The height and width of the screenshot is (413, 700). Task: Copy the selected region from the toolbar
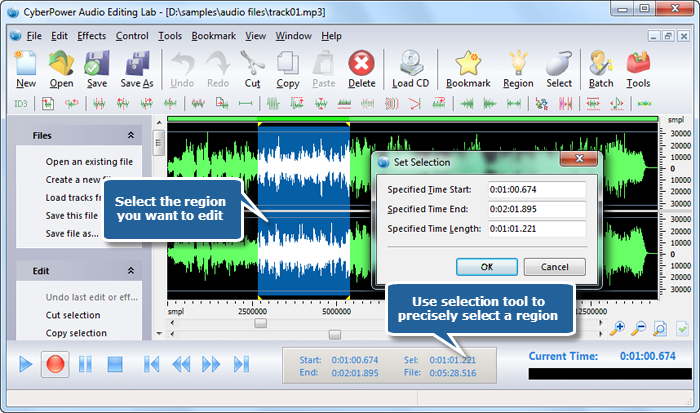(x=288, y=69)
